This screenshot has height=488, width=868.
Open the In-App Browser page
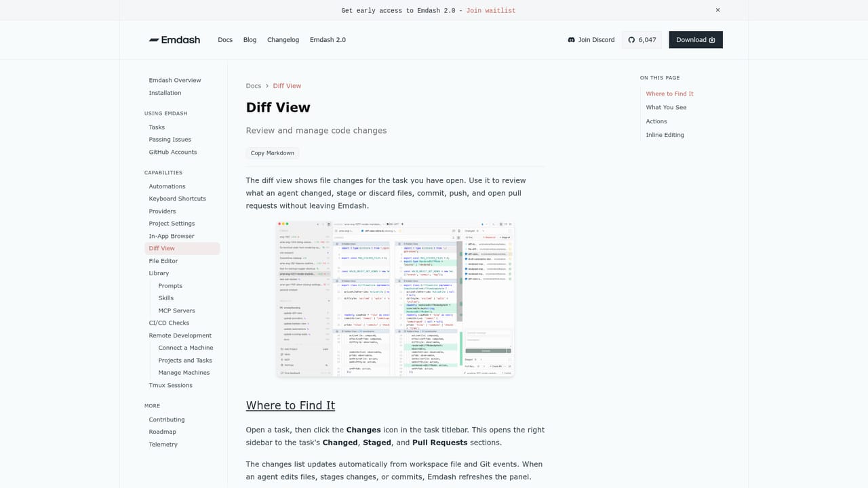click(x=172, y=237)
